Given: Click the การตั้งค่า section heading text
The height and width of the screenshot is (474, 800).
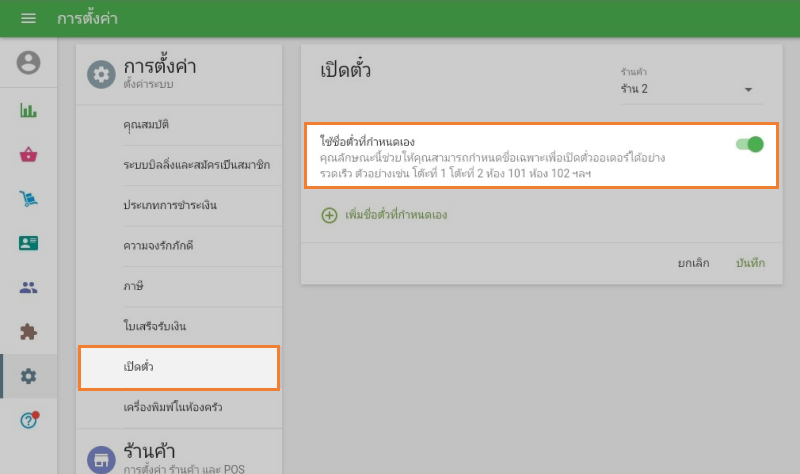Looking at the screenshot, I should click(x=160, y=66).
